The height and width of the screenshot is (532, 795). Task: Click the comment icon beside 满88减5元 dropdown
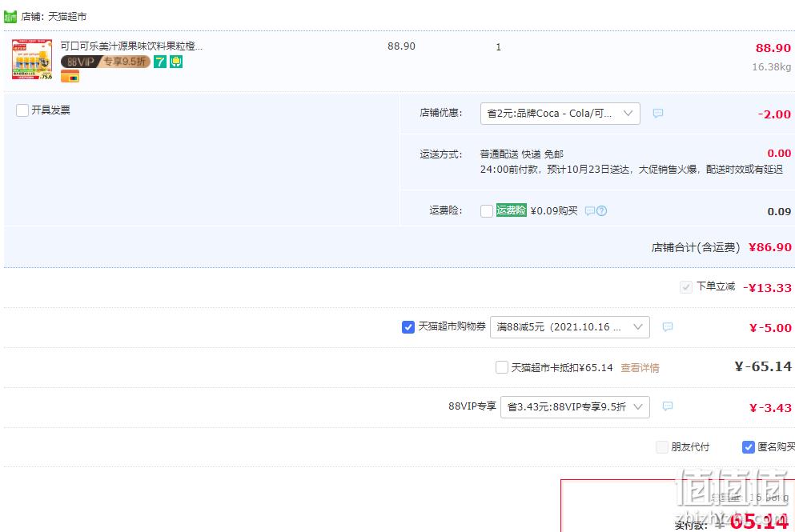pos(668,326)
